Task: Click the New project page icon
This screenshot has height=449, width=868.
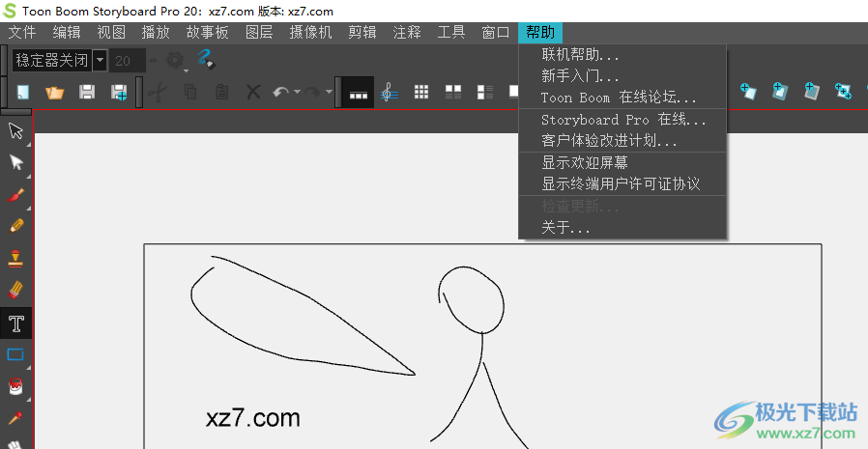Action: coord(22,92)
